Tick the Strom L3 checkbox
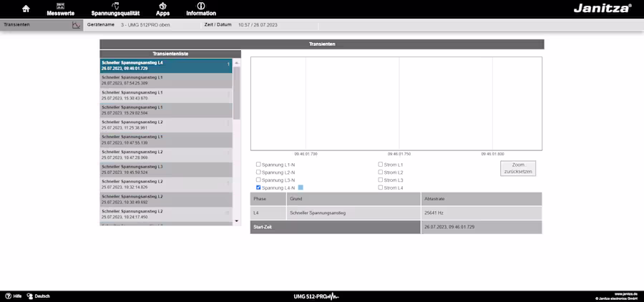This screenshot has width=644, height=302. coord(381,180)
